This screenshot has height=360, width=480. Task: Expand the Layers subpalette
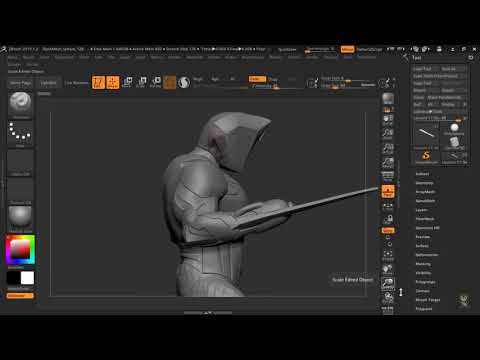coord(422,210)
